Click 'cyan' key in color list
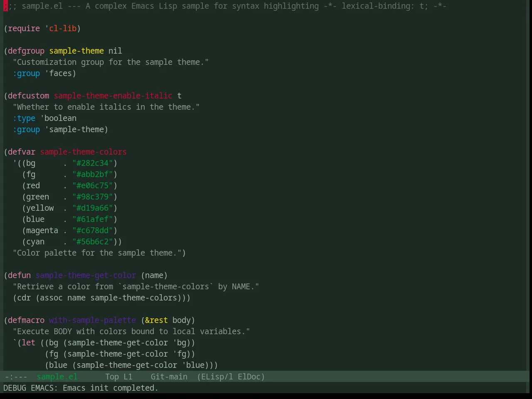The image size is (532, 399). pyautogui.click(x=35, y=241)
